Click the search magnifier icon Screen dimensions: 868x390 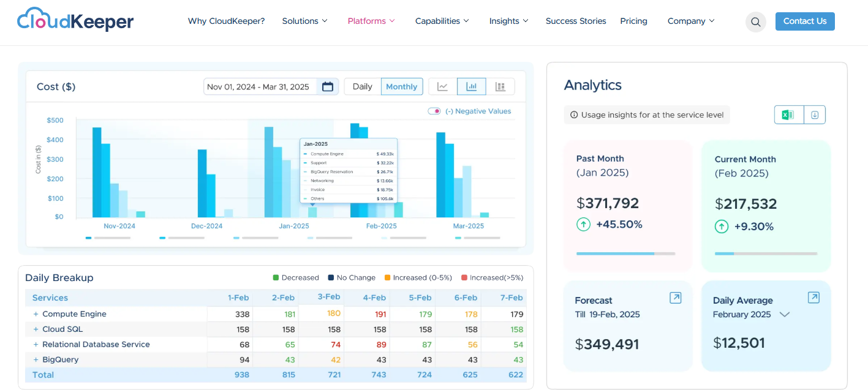[x=755, y=21]
